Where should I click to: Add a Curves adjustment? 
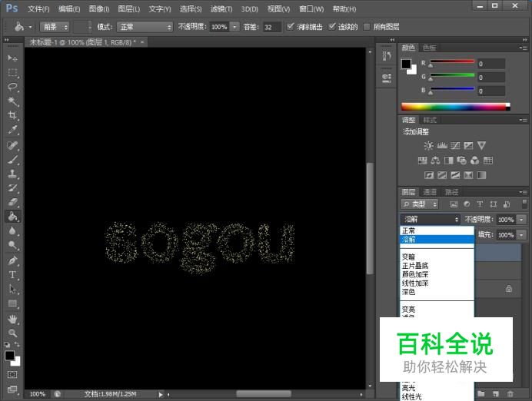[x=455, y=146]
